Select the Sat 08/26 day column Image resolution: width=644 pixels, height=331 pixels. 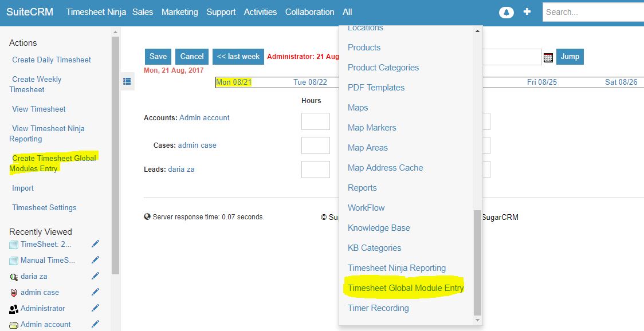(x=621, y=82)
